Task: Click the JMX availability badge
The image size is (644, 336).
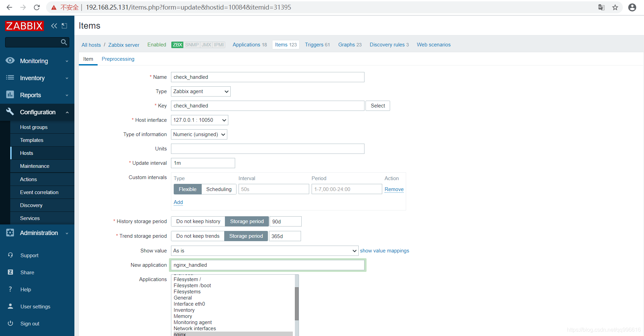Action: click(x=206, y=45)
